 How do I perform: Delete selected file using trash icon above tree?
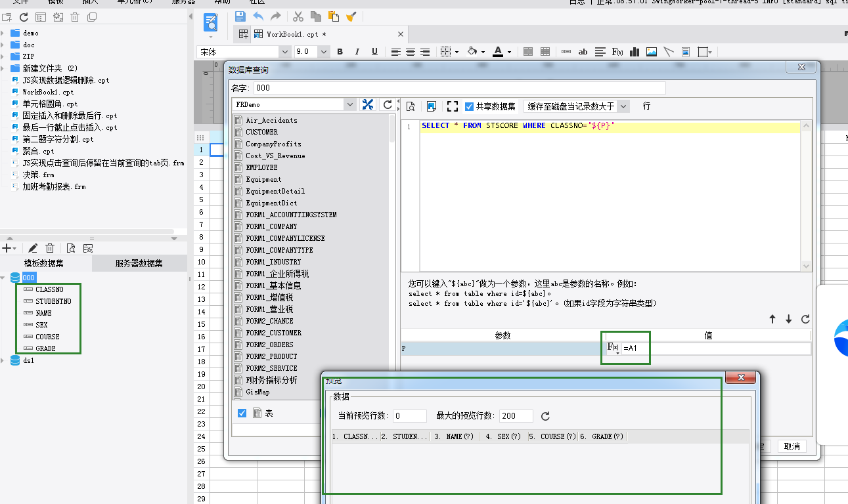coord(75,17)
